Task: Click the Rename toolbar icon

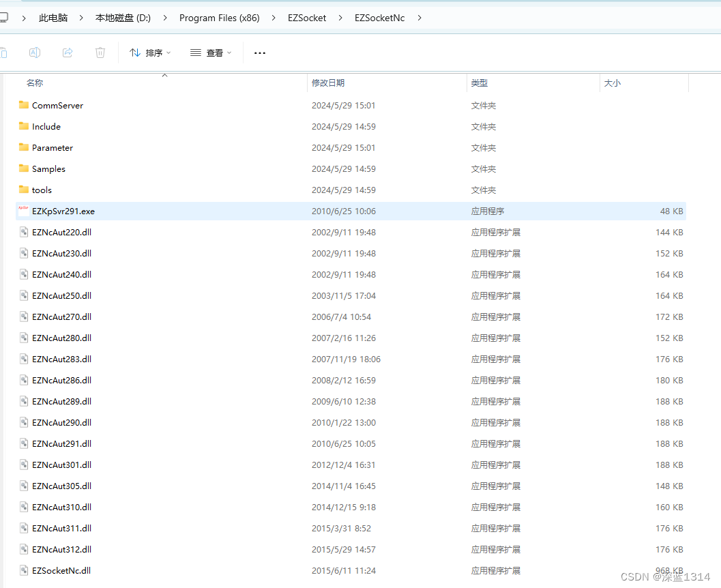Action: tap(35, 53)
